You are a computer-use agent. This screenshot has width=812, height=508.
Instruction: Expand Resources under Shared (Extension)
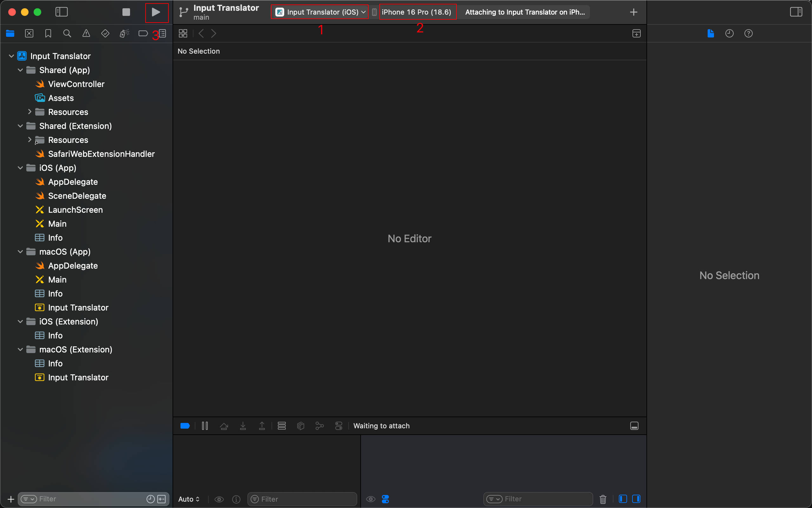point(29,139)
